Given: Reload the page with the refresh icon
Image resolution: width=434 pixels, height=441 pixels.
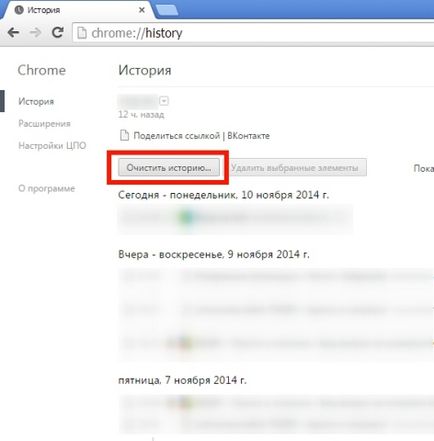Looking at the screenshot, I should pos(58,32).
